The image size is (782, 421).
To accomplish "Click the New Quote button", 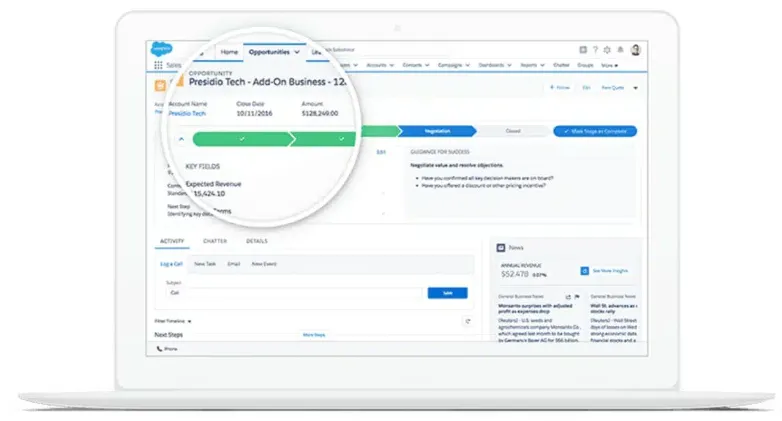I will pos(613,87).
